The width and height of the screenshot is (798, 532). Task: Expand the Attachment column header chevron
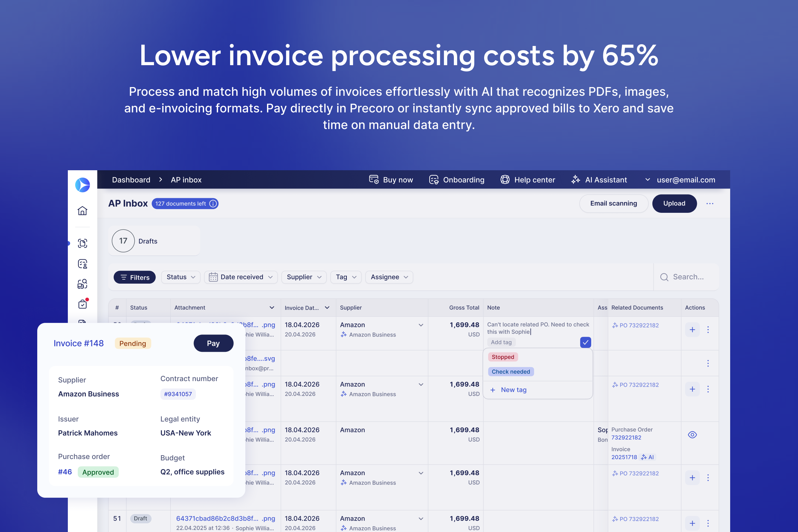pyautogui.click(x=272, y=307)
